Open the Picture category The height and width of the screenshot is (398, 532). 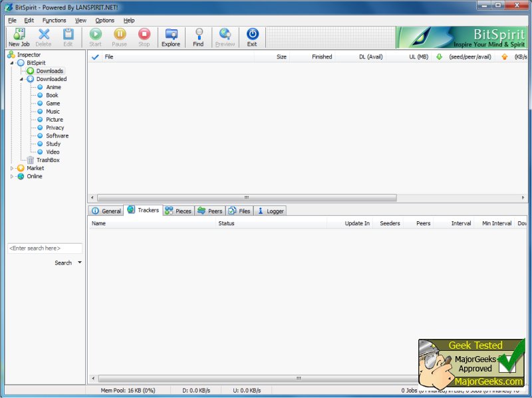[55, 120]
